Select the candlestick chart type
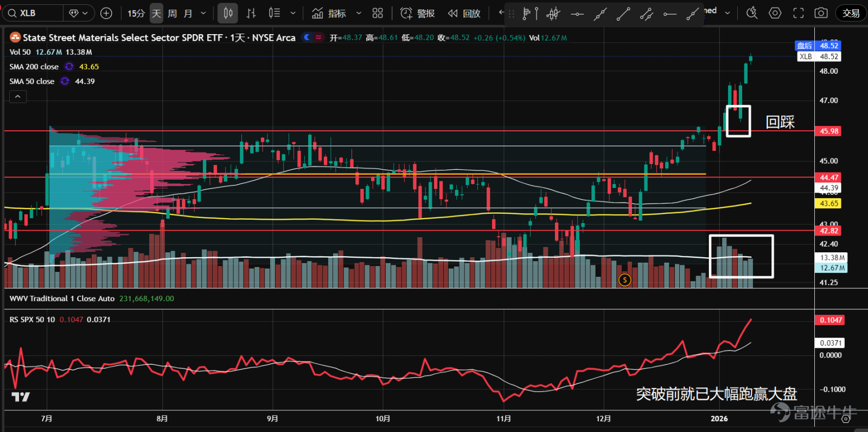 click(228, 13)
